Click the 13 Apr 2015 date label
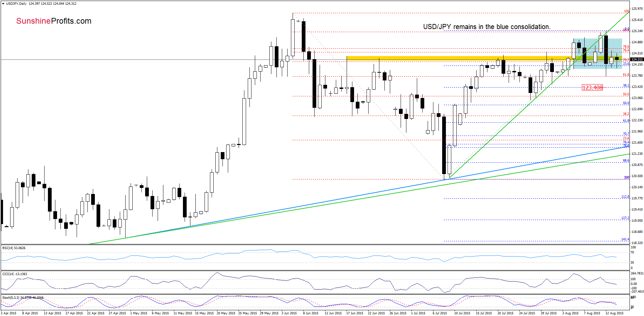644x316 pixels. coord(52,313)
